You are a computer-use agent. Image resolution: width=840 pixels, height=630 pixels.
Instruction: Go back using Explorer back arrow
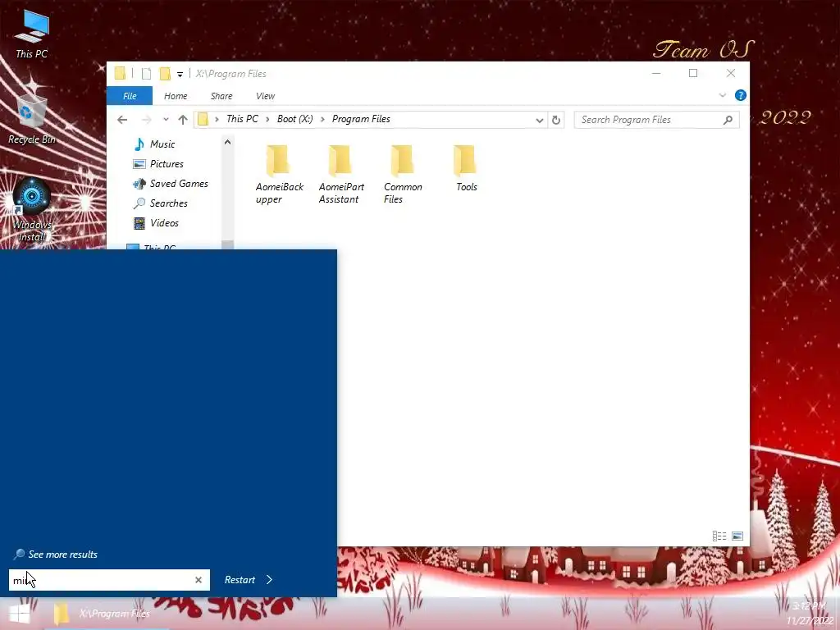click(122, 120)
